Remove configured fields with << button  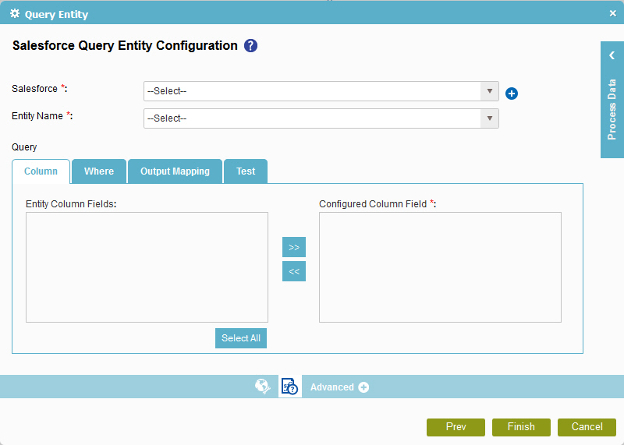coord(294,271)
